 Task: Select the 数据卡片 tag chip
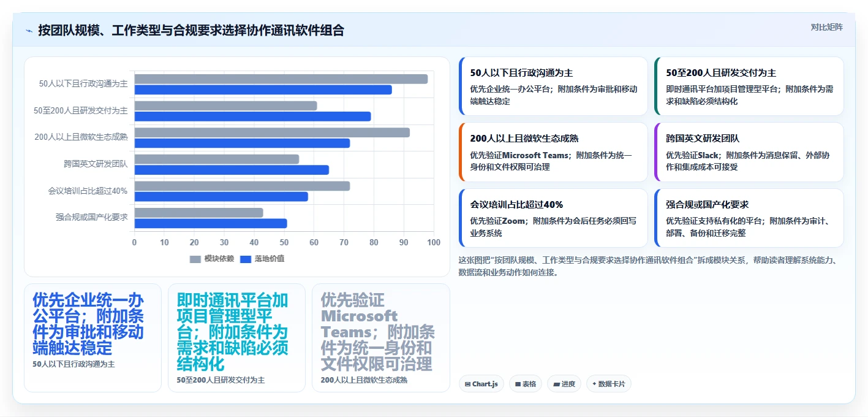click(608, 384)
